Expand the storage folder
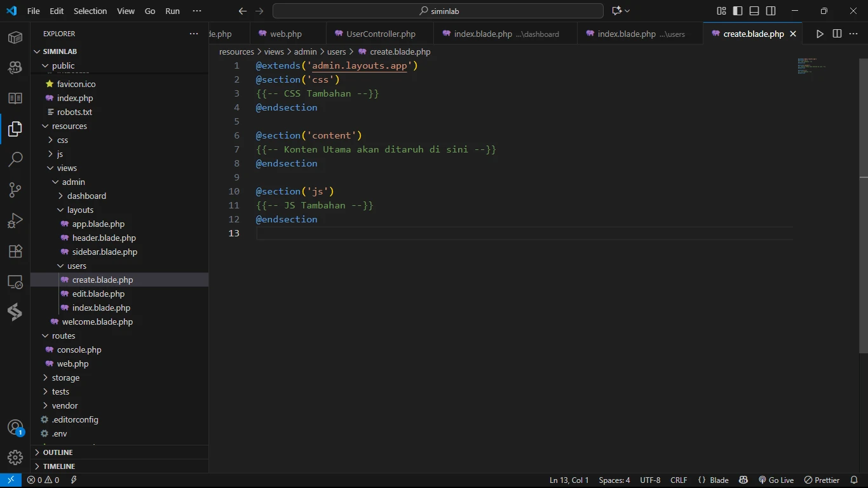The image size is (868, 488). coord(65,377)
